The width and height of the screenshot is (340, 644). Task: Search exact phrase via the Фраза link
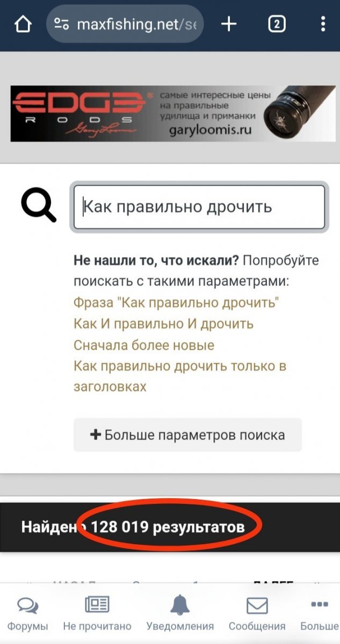(x=177, y=303)
